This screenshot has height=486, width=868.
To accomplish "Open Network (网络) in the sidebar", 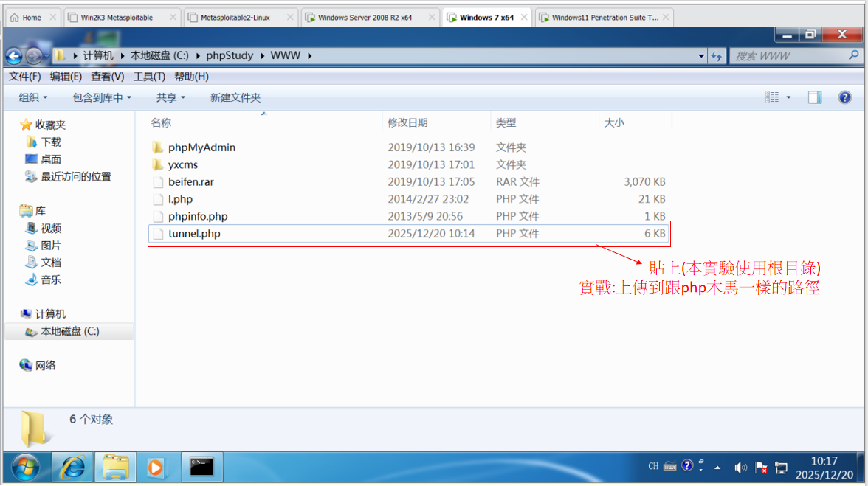I will (x=38, y=366).
